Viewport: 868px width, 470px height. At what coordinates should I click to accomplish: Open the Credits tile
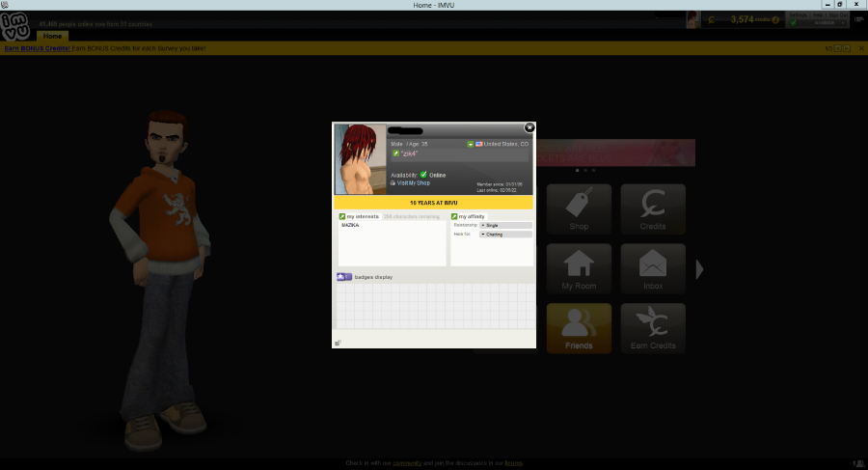point(653,209)
